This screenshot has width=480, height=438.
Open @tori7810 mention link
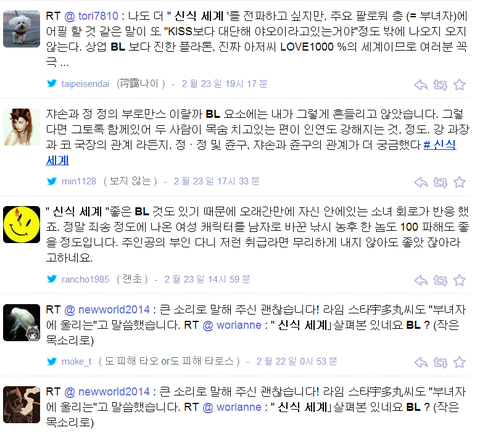pos(91,16)
